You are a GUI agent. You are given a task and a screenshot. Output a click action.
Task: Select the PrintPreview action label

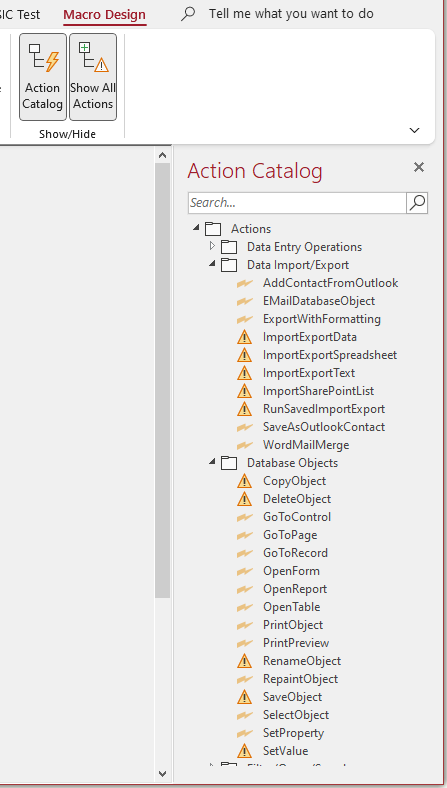tap(296, 643)
